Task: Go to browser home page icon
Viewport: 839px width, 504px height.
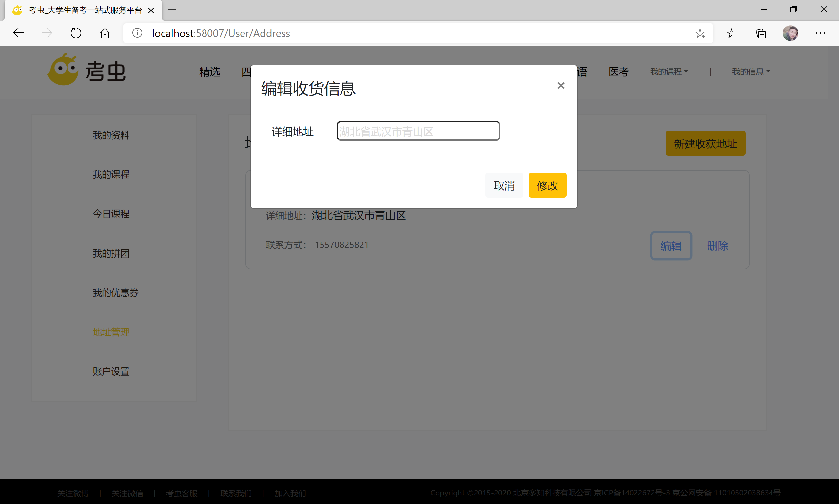Action: pos(105,33)
